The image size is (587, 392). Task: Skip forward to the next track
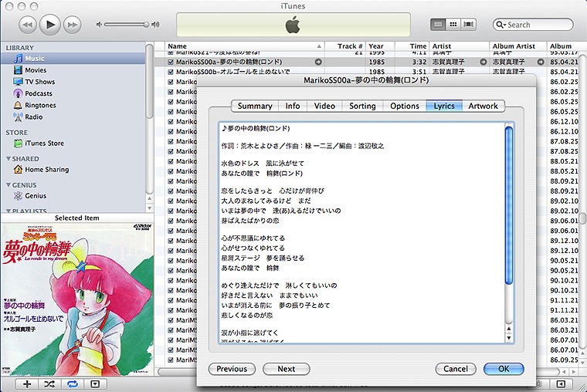[73, 25]
